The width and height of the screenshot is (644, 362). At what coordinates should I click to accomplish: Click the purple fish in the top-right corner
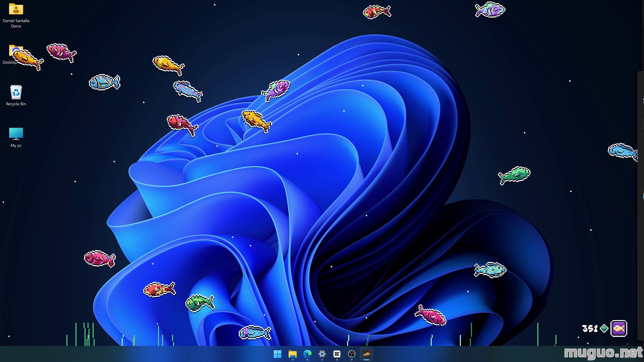pyautogui.click(x=490, y=9)
